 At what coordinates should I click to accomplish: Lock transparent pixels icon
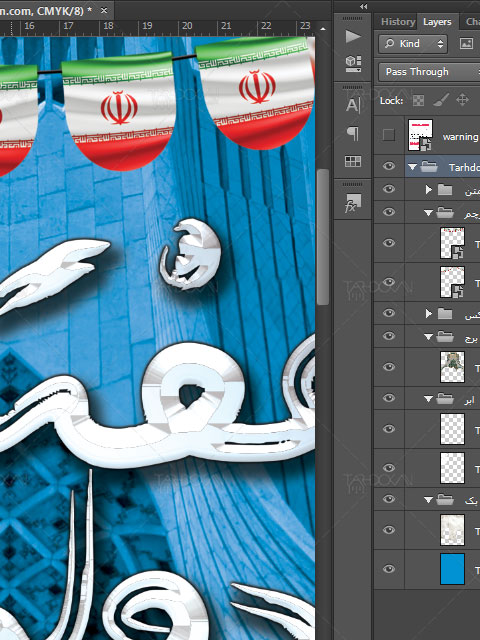click(x=418, y=100)
